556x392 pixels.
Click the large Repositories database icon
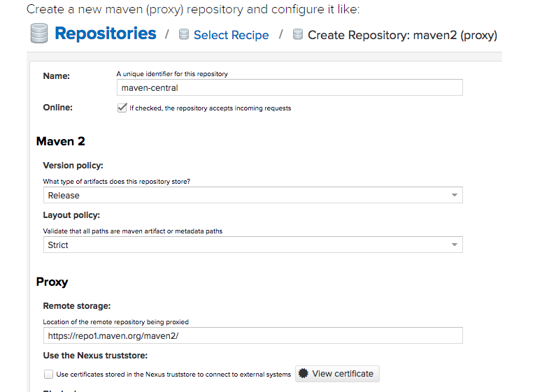pos(39,34)
